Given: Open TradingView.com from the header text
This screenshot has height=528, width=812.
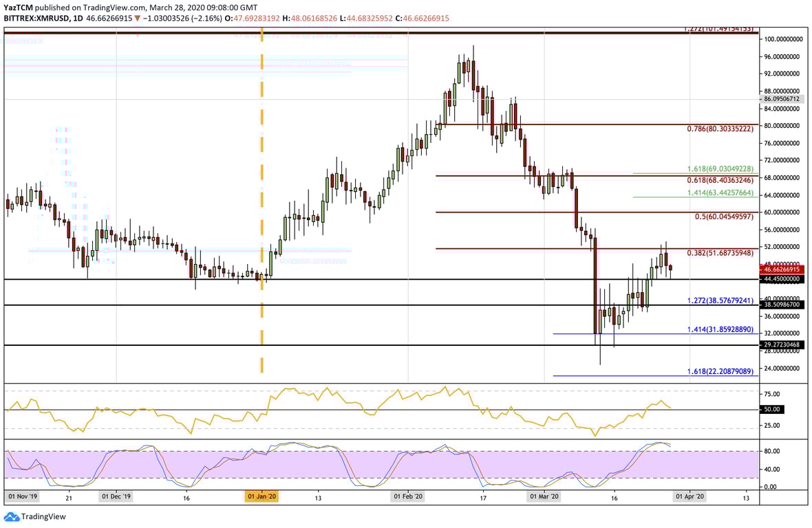Looking at the screenshot, I should tap(111, 7).
